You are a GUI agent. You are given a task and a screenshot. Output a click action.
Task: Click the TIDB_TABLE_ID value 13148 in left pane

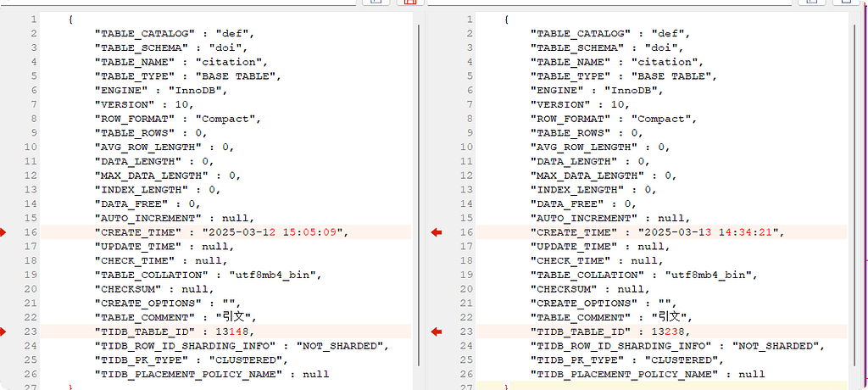click(x=236, y=331)
